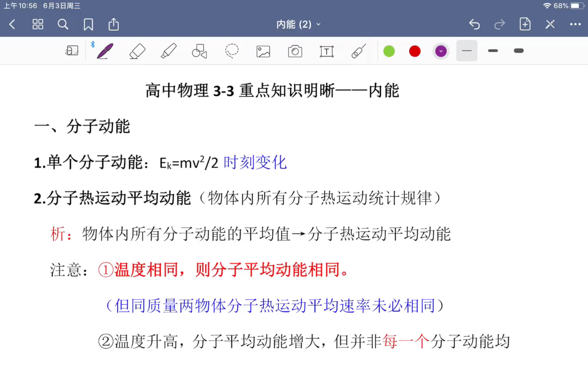Tap the red label 析：
This screenshot has width=588, height=369.
tap(62, 234)
